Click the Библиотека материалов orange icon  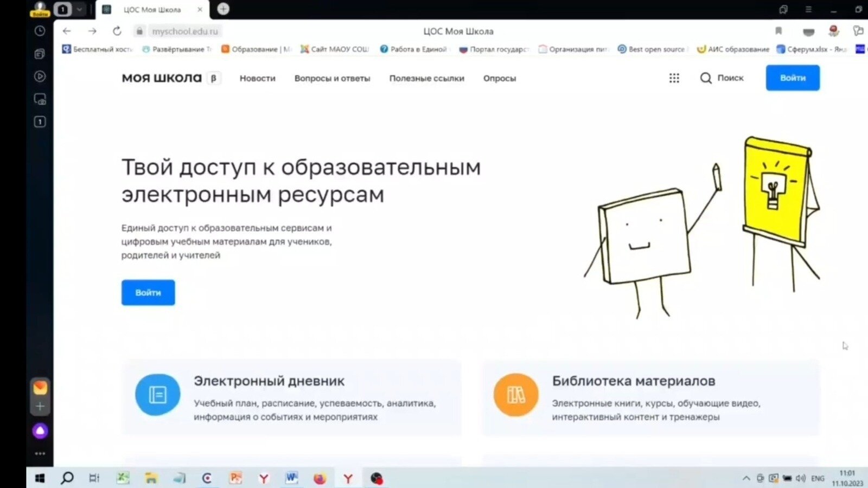click(515, 395)
